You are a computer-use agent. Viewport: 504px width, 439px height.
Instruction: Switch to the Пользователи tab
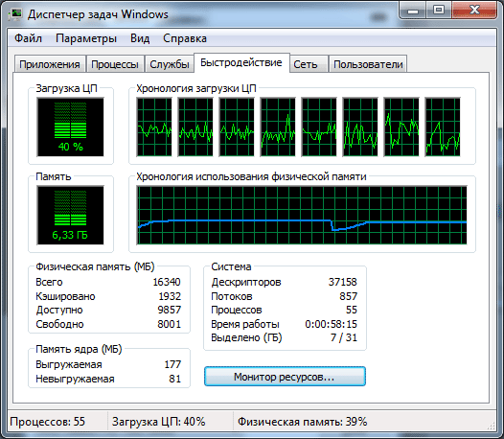[x=368, y=64]
